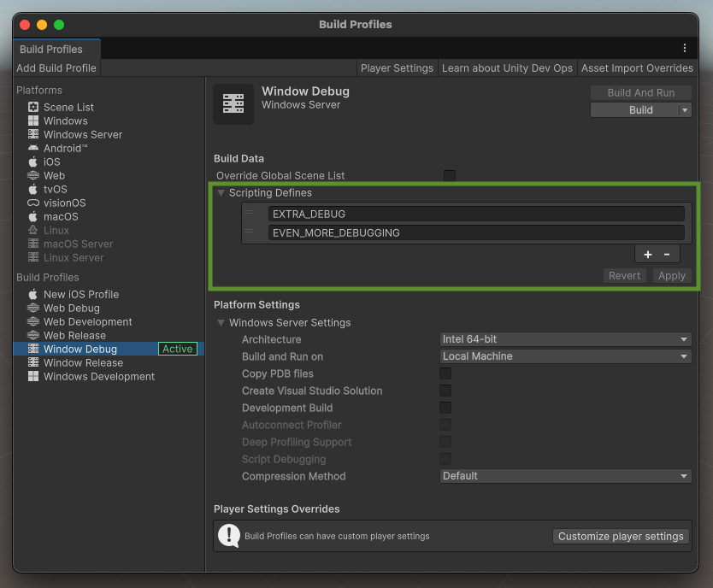
Task: Open the three-dot window options menu
Action: click(x=684, y=48)
